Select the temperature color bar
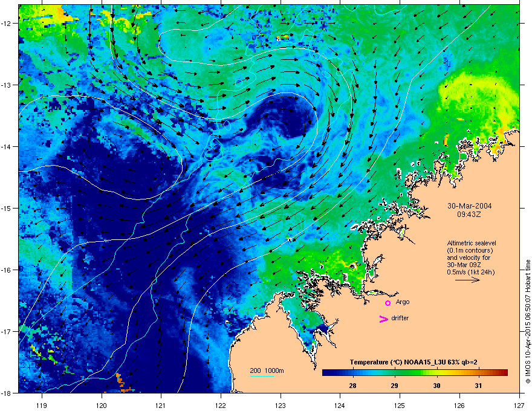Viewport: 532px width, 411px height. tap(415, 372)
